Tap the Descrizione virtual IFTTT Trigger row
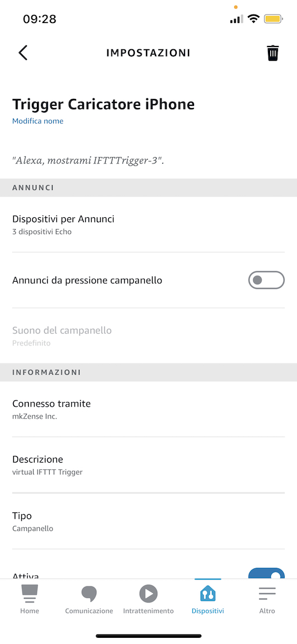 [x=149, y=465]
